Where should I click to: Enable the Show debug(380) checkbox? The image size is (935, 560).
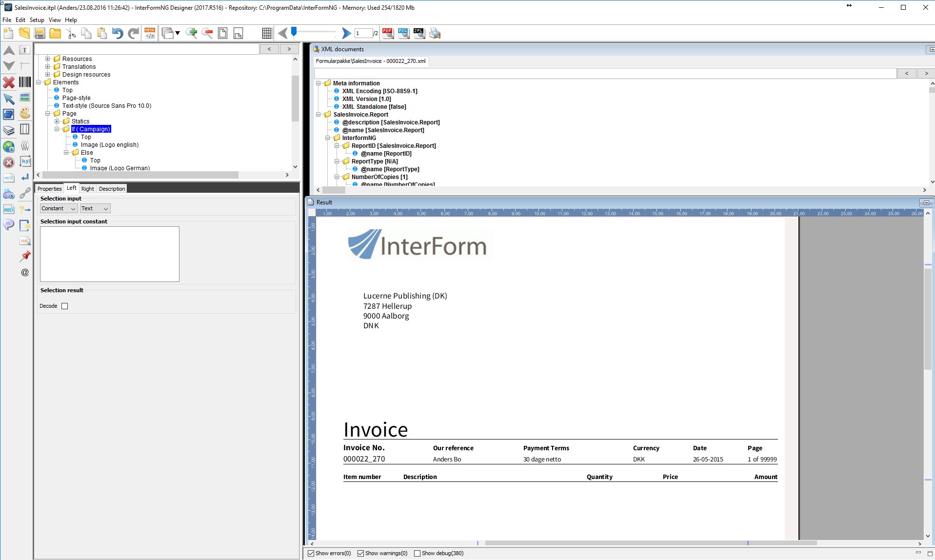pos(417,553)
